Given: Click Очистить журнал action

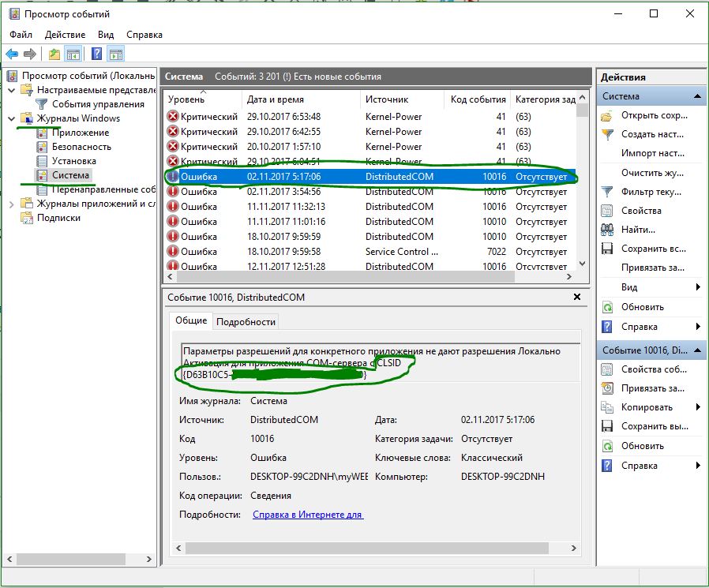Looking at the screenshot, I should pos(652,173).
